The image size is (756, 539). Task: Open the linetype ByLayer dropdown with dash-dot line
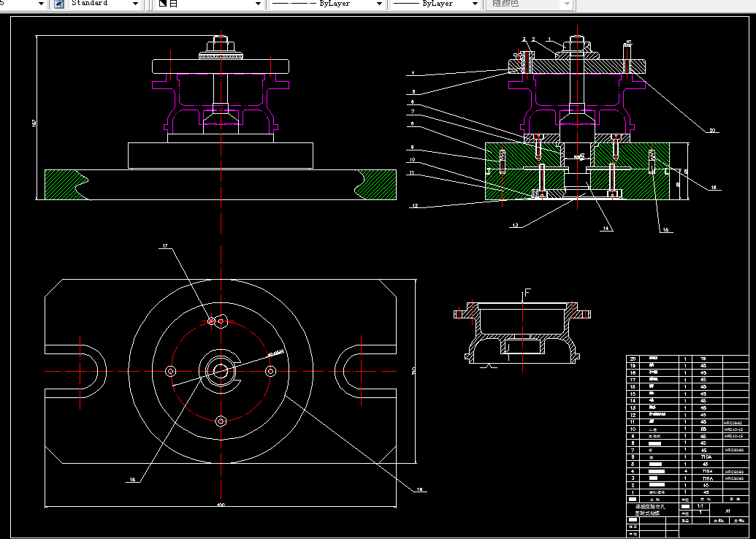[327, 4]
